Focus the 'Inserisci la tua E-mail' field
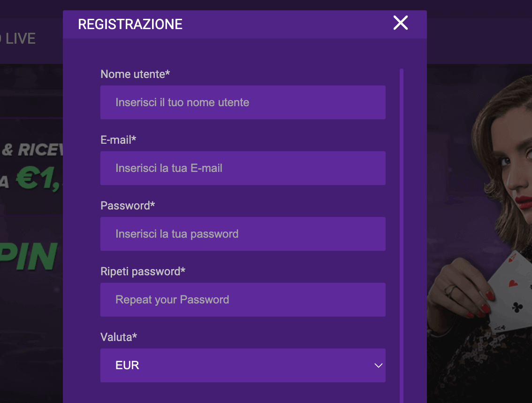The width and height of the screenshot is (532, 403). (243, 168)
